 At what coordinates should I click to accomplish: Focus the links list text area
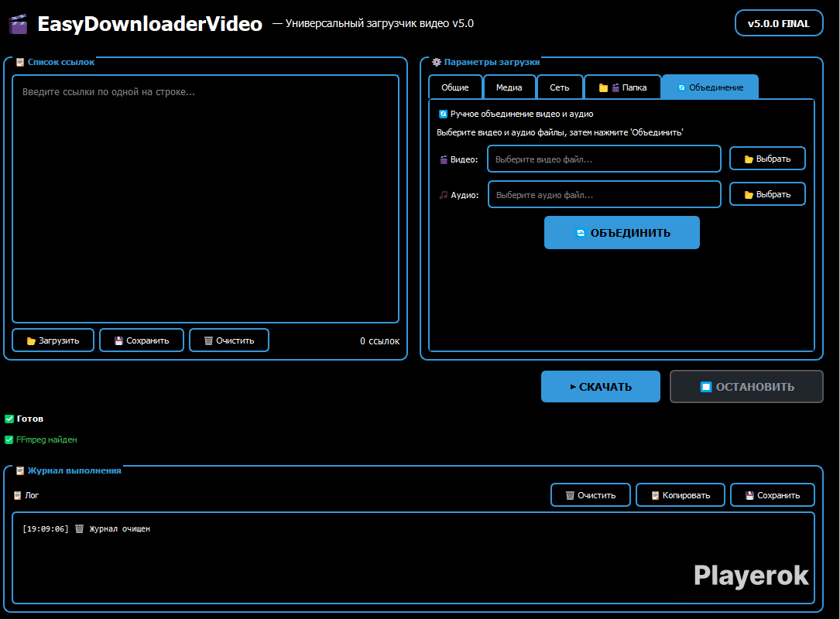click(x=206, y=199)
